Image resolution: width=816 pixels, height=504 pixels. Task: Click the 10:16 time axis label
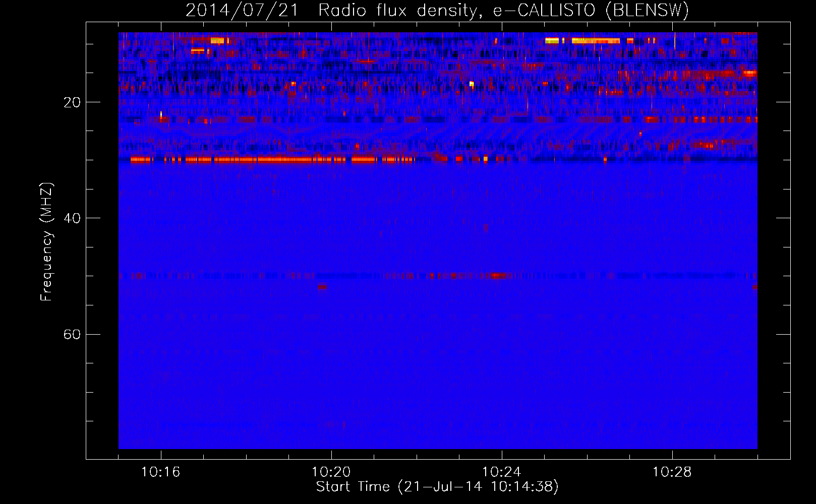coord(161,472)
